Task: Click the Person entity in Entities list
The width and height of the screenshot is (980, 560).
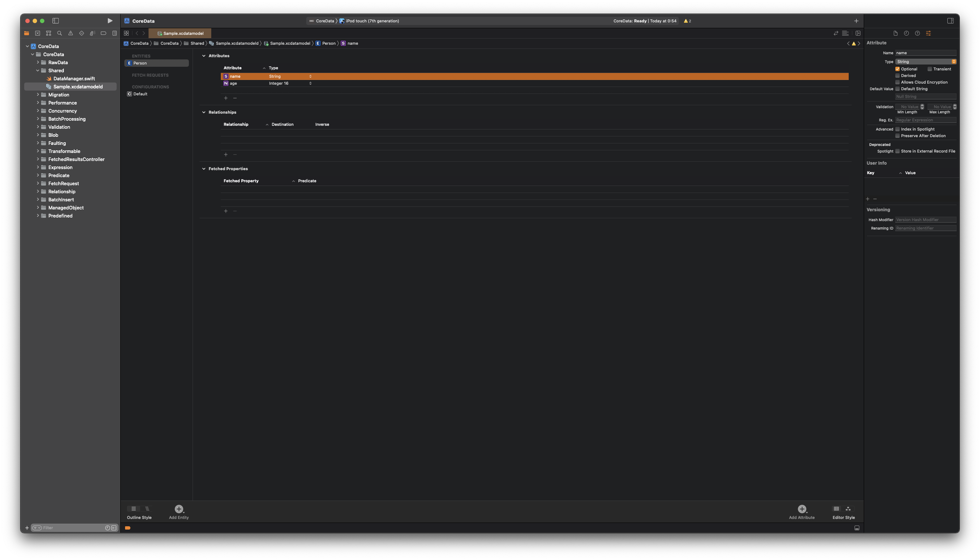Action: (x=140, y=63)
